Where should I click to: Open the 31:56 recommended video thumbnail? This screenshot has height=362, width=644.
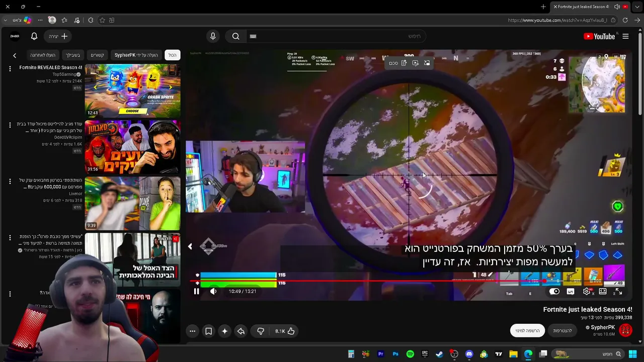point(132,147)
